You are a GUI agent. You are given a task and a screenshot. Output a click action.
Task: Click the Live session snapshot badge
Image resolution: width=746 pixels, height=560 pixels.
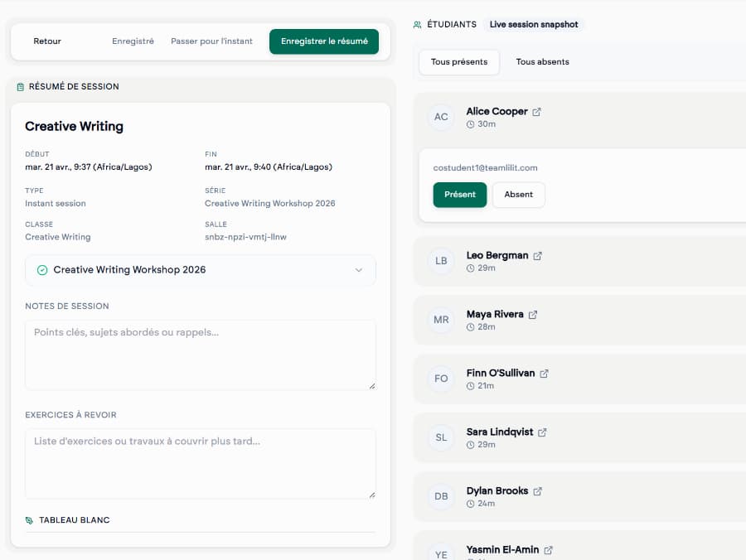pyautogui.click(x=534, y=25)
